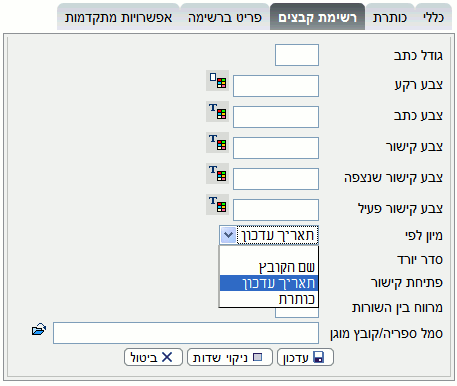Browse for protected folder/file icon with the open-folder icon
The width and height of the screenshot is (457, 386).
(39, 330)
